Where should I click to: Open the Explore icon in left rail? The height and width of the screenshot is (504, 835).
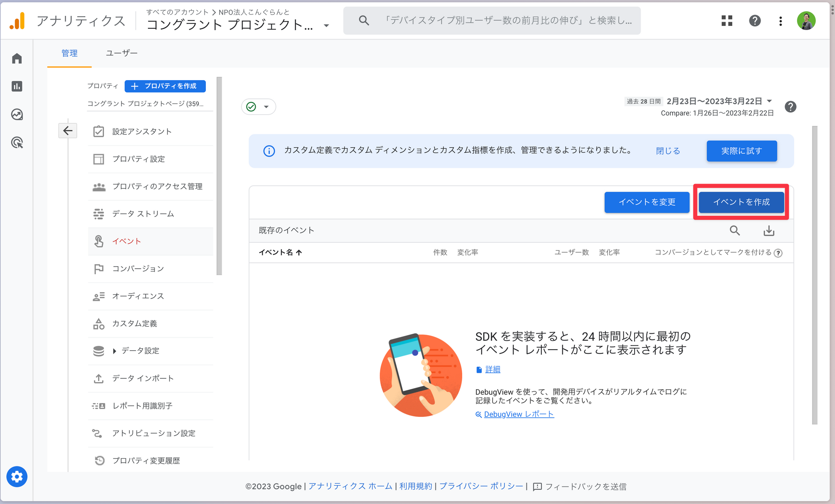[17, 114]
